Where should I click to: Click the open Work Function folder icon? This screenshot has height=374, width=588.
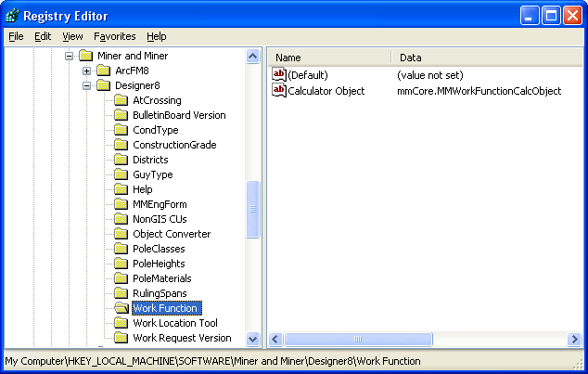click(x=121, y=308)
